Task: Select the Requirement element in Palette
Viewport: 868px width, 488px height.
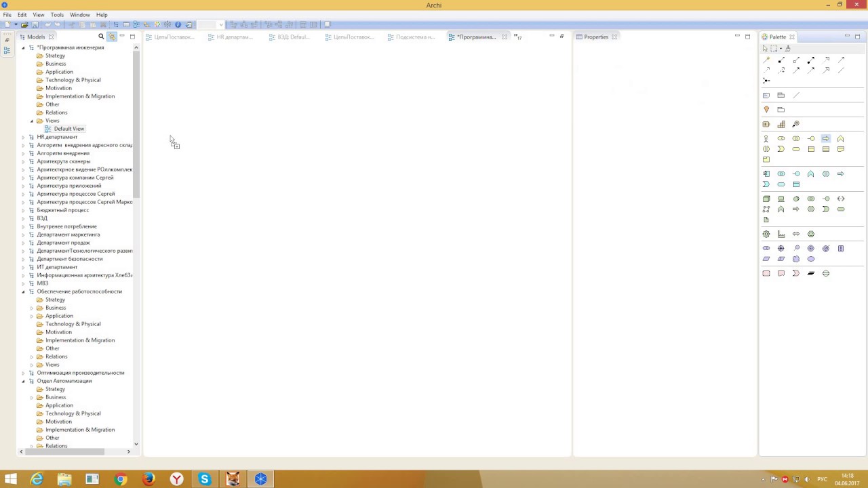Action: click(x=766, y=259)
